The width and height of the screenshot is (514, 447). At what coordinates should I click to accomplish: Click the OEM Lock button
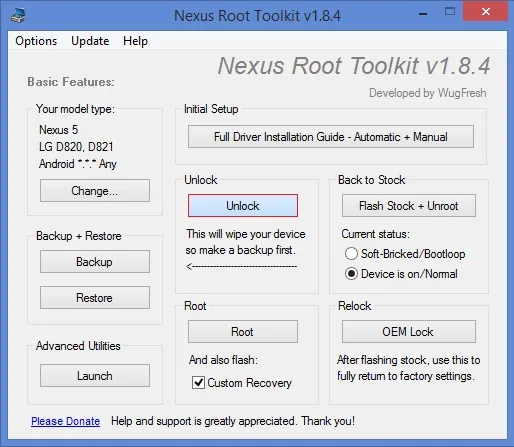click(409, 332)
